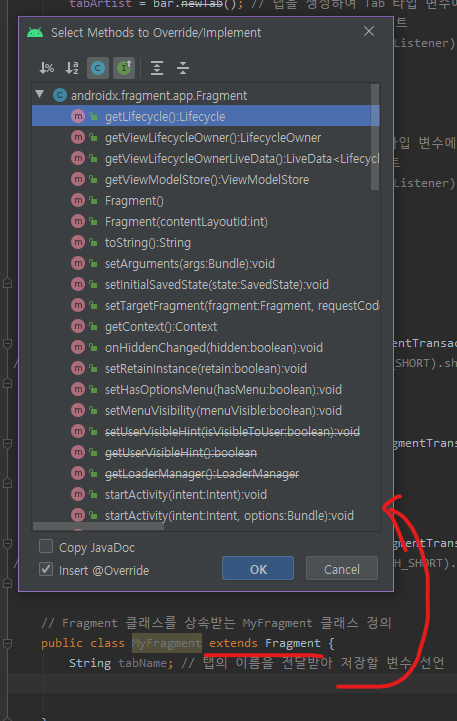457x721 pixels.
Task: Select toString():String method
Action: pyautogui.click(x=206, y=242)
